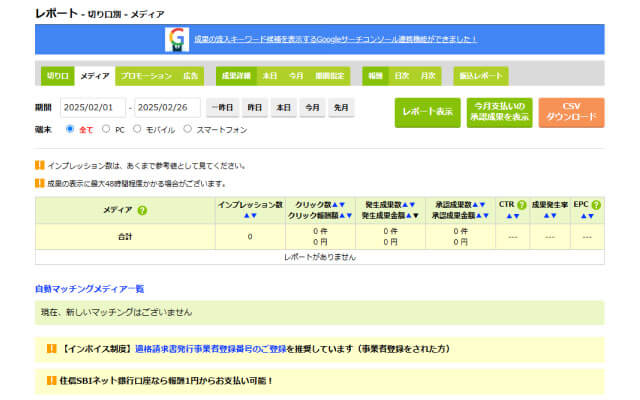
Task: Sort 発生成果数 descending with the down arrow
Action: [x=412, y=204]
